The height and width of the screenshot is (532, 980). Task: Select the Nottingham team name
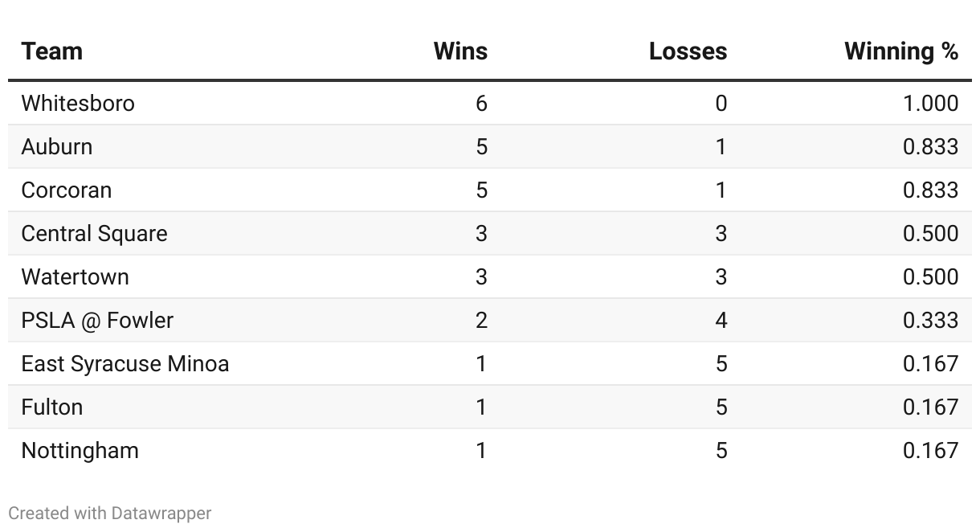click(x=80, y=451)
